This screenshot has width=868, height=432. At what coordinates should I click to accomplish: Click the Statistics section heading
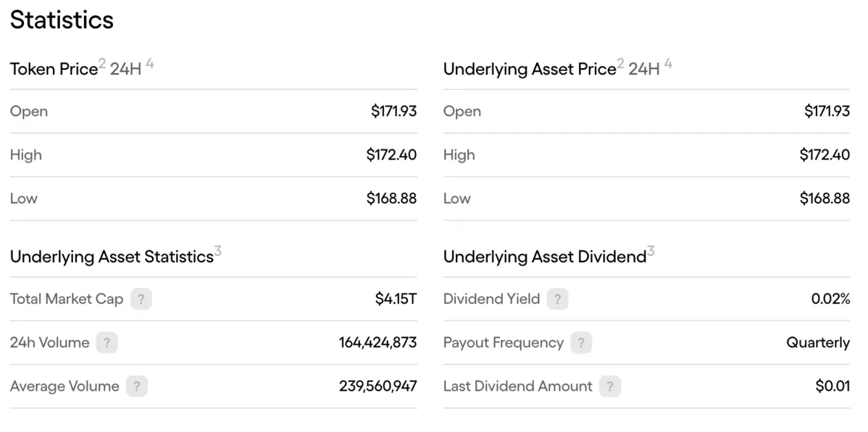(x=62, y=20)
